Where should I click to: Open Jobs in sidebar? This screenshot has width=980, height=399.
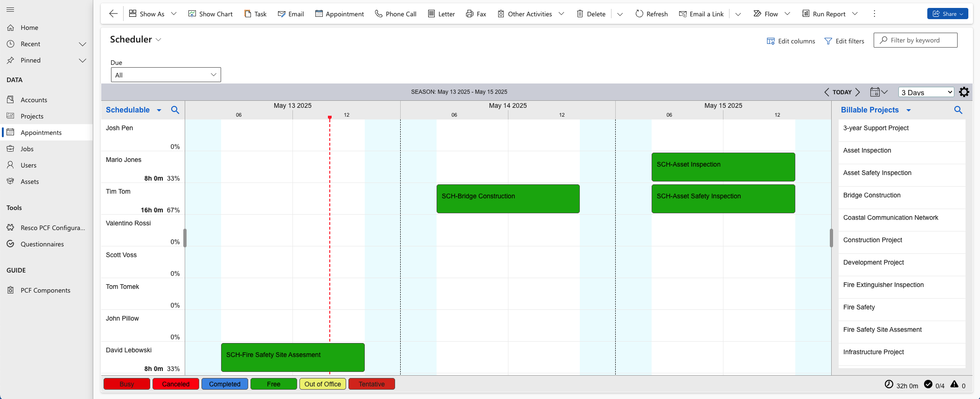click(x=47, y=149)
